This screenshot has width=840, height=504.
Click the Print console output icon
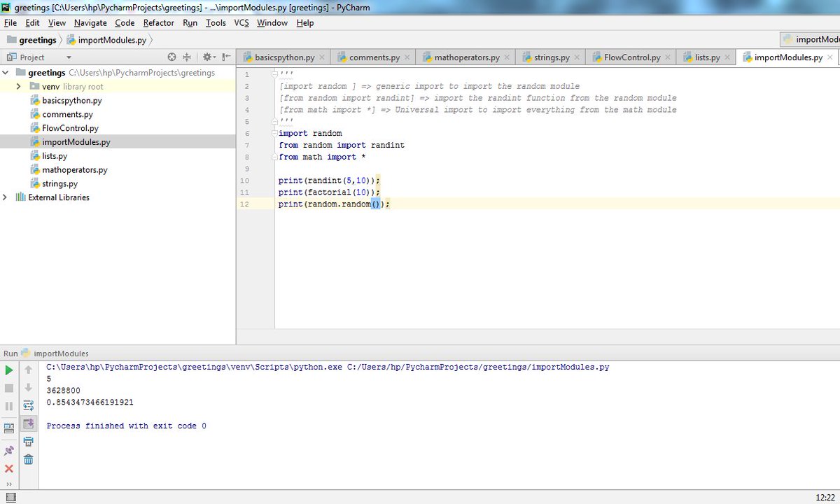[28, 442]
